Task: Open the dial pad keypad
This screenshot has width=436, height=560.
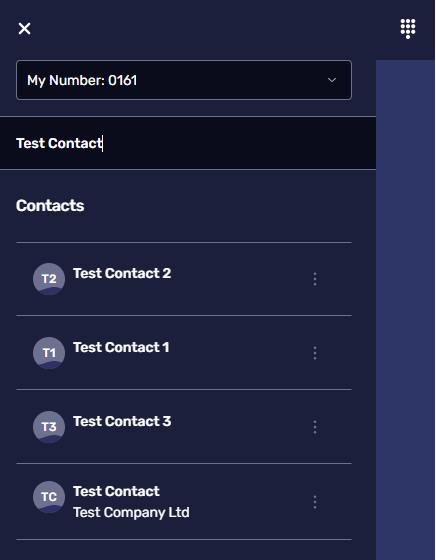Action: (x=408, y=29)
